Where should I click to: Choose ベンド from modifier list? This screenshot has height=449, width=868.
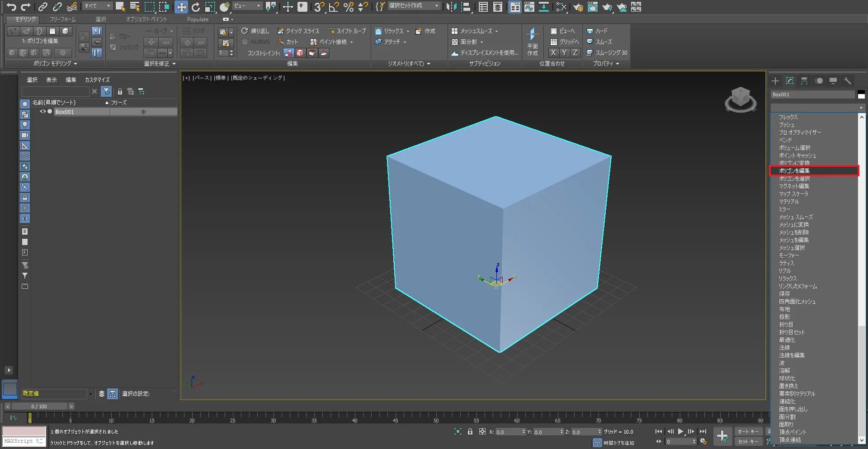(x=785, y=140)
